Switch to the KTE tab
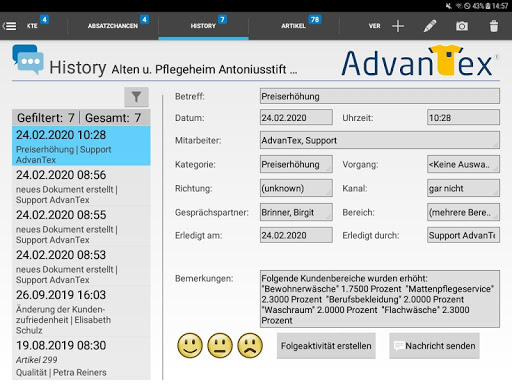Image resolution: width=512 pixels, height=384 pixels. click(33, 26)
